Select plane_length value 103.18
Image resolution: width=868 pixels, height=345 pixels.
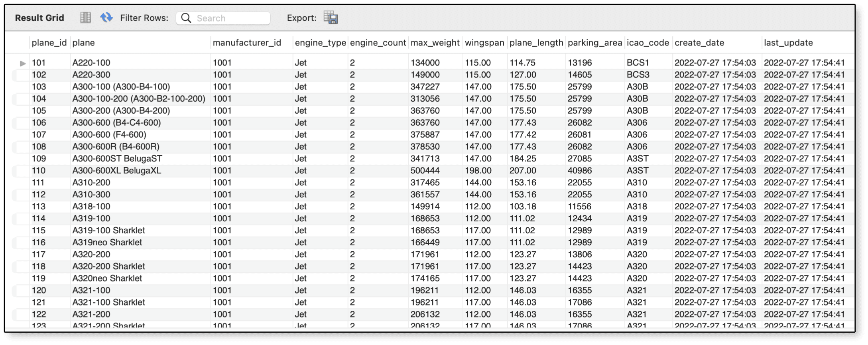coord(523,206)
